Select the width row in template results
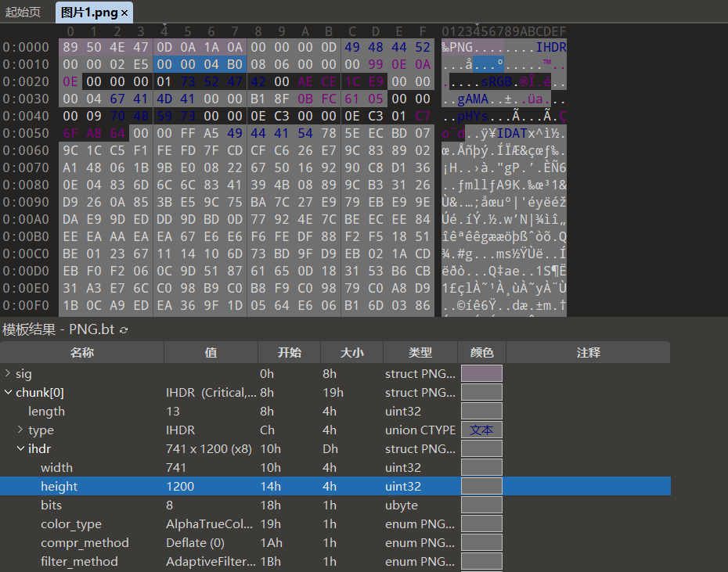The height and width of the screenshot is (572, 728). coord(335,467)
